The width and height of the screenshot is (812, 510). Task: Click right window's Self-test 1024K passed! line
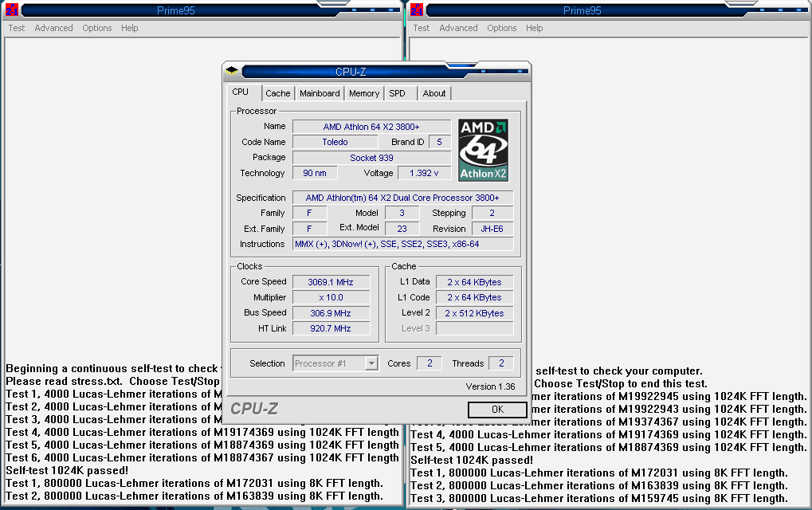472,461
